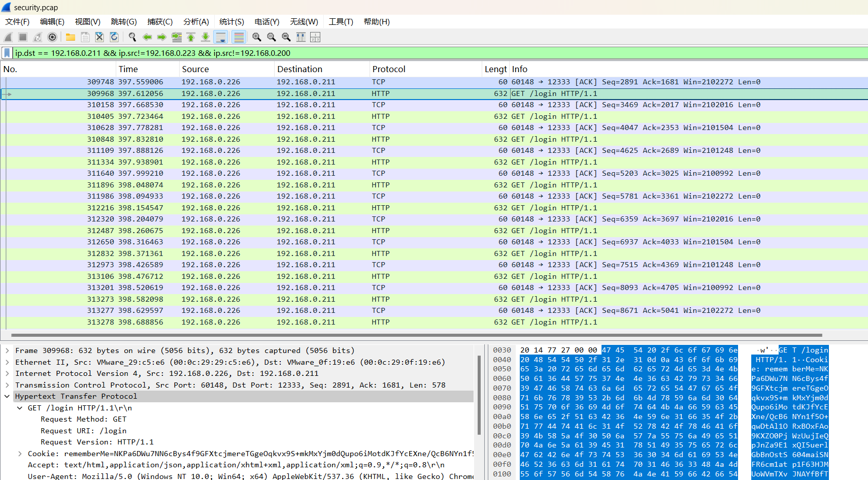Expand the Ethernet II details node
The image size is (868, 480).
pos(7,362)
